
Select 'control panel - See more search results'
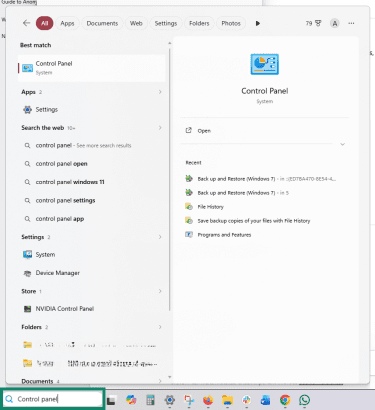[91, 145]
